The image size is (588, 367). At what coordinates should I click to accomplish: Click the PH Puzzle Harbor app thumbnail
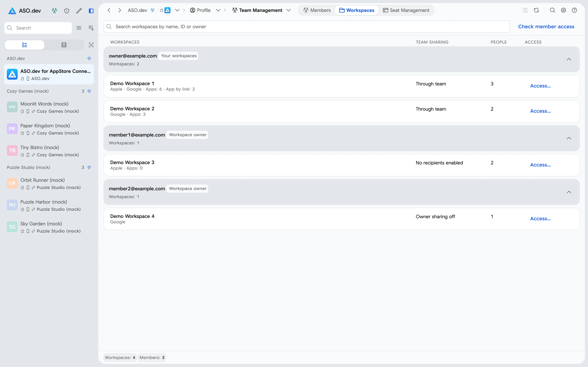pyautogui.click(x=12, y=205)
